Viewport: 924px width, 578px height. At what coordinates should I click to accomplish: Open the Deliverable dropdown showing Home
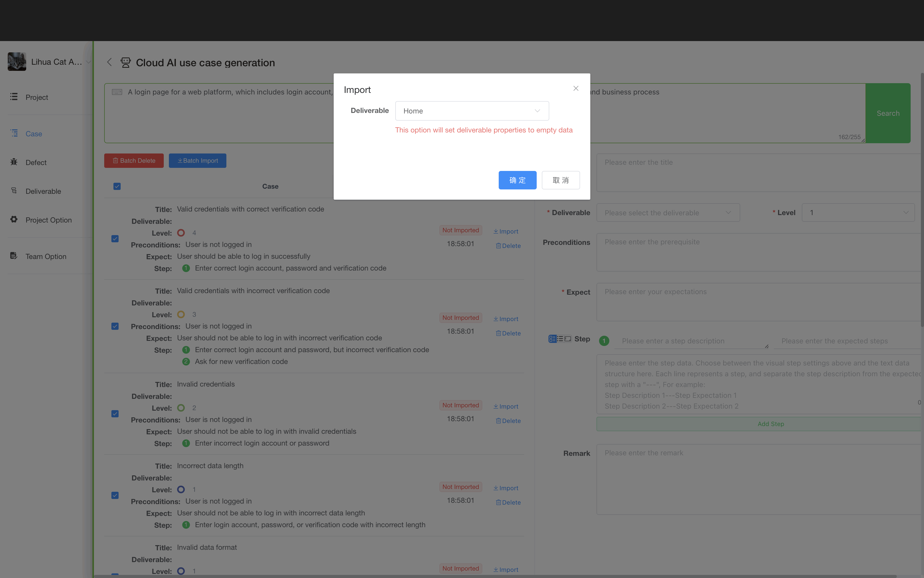click(472, 111)
